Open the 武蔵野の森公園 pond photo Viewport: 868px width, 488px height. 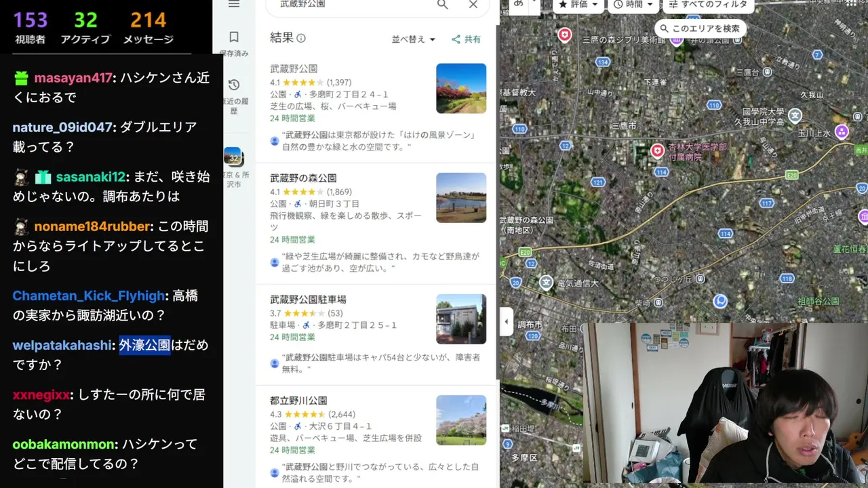pos(461,197)
